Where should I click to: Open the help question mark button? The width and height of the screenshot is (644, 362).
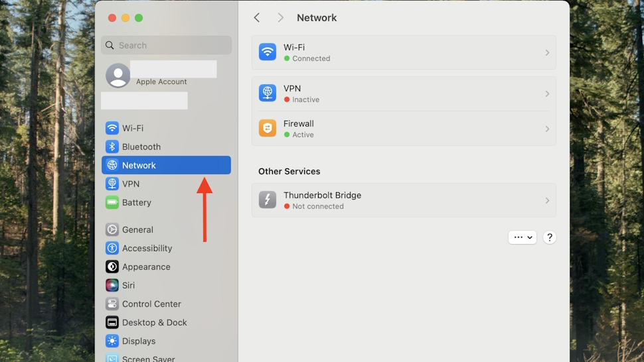coord(550,237)
